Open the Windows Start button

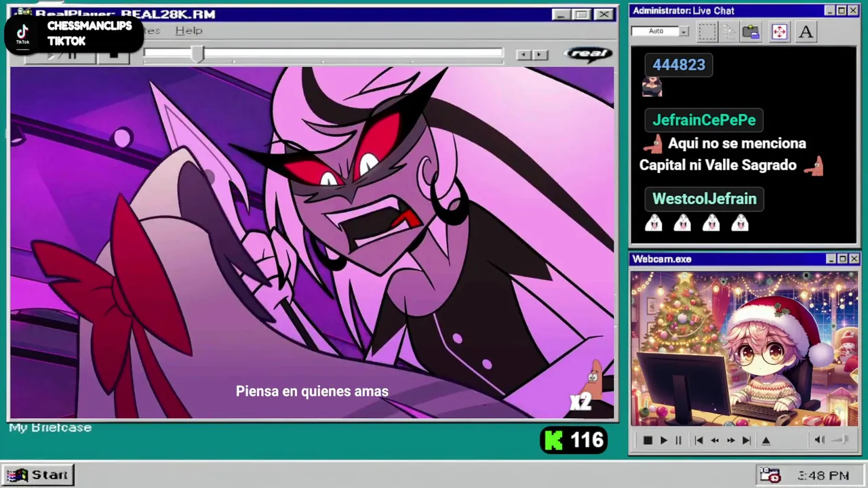click(37, 475)
